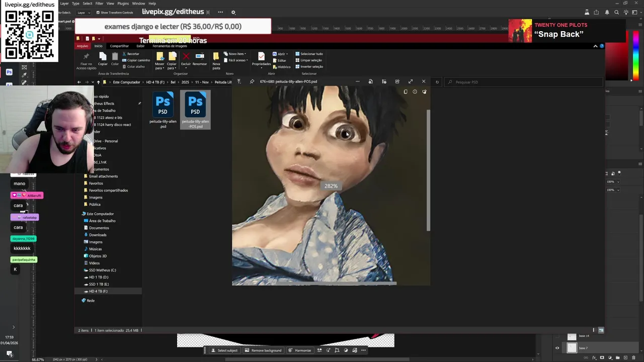The height and width of the screenshot is (362, 644).
Task: Click the Fixar no Acesso rápido pin icon
Action: click(x=86, y=56)
